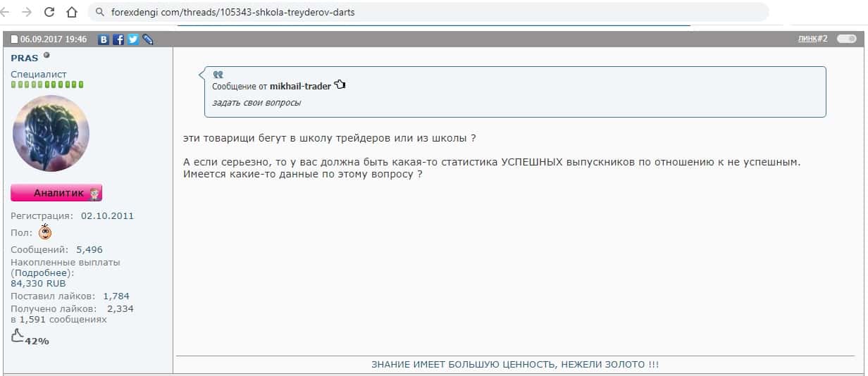Click the document icon before post date
Image resolution: width=868 pixels, height=376 pixels.
coord(13,39)
